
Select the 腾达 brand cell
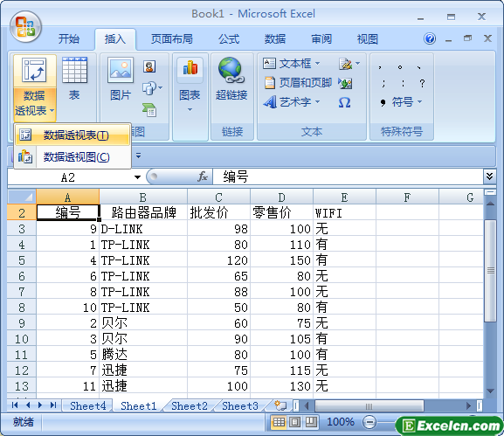point(143,355)
